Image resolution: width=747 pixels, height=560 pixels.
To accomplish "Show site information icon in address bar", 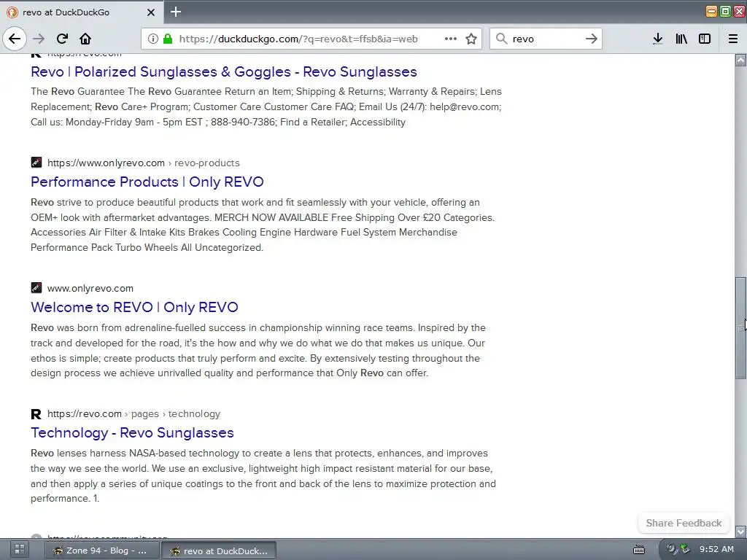I will pyautogui.click(x=152, y=39).
